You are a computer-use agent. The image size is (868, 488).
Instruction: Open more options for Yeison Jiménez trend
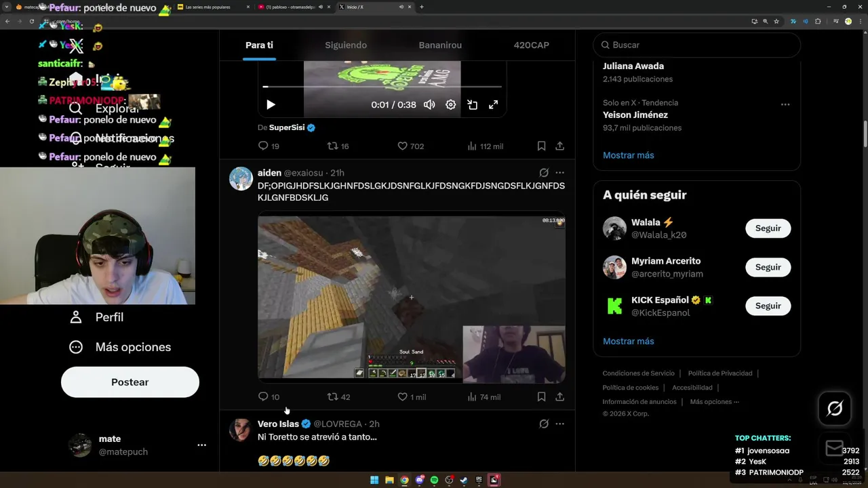[x=785, y=104]
